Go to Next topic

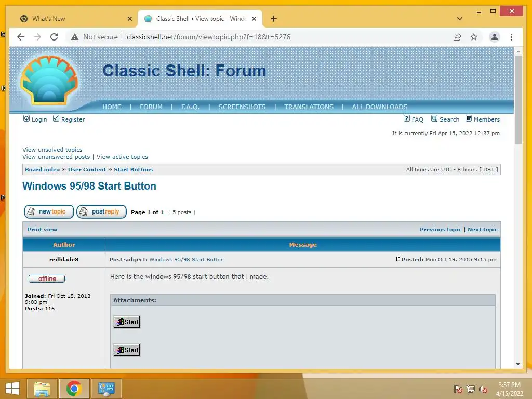pyautogui.click(x=483, y=229)
